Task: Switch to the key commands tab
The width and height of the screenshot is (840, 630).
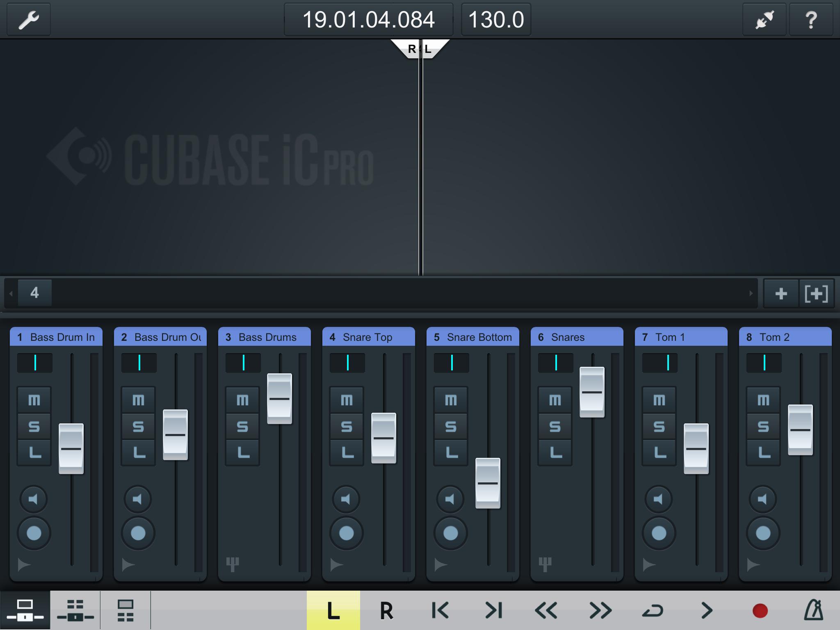Action: pos(126,610)
